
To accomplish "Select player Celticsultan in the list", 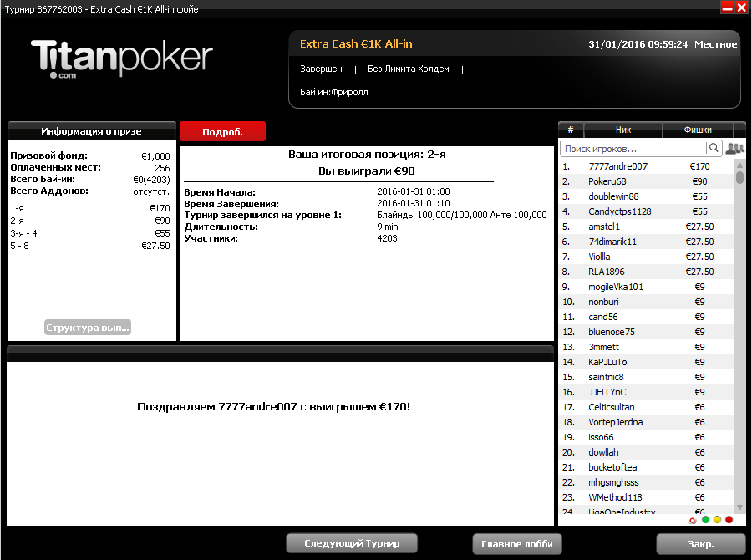I will click(646, 407).
